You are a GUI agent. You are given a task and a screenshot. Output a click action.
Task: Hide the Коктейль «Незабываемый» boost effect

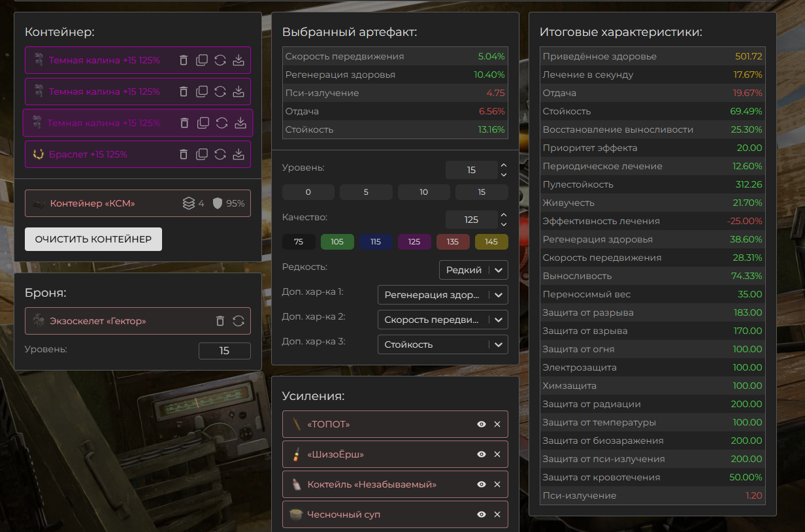(x=482, y=484)
